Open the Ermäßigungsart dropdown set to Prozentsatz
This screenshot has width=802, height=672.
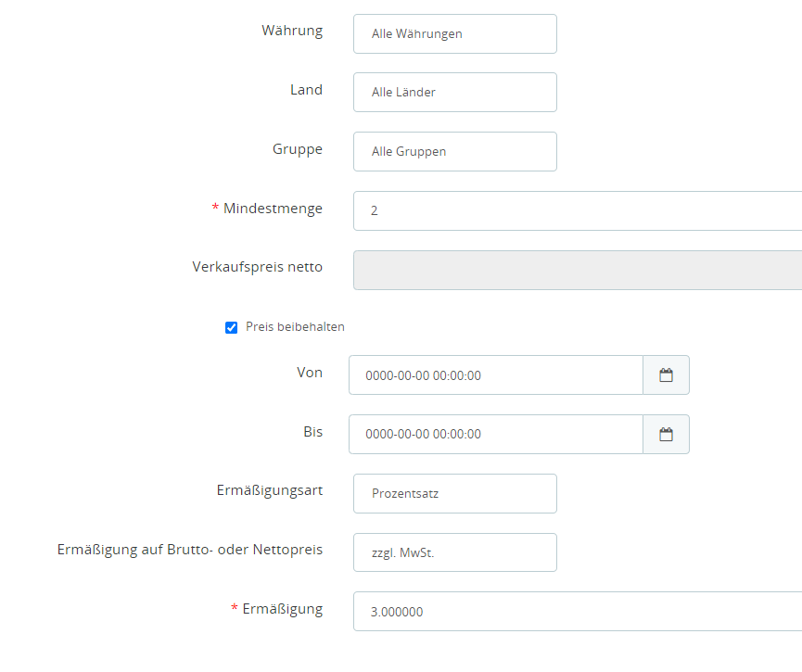click(454, 494)
